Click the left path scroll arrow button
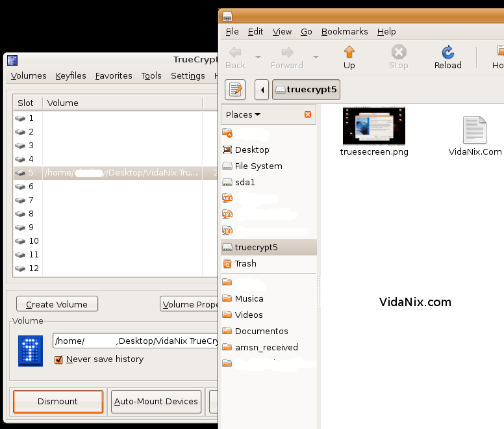Viewport: 504px width, 429px height. 262,90
